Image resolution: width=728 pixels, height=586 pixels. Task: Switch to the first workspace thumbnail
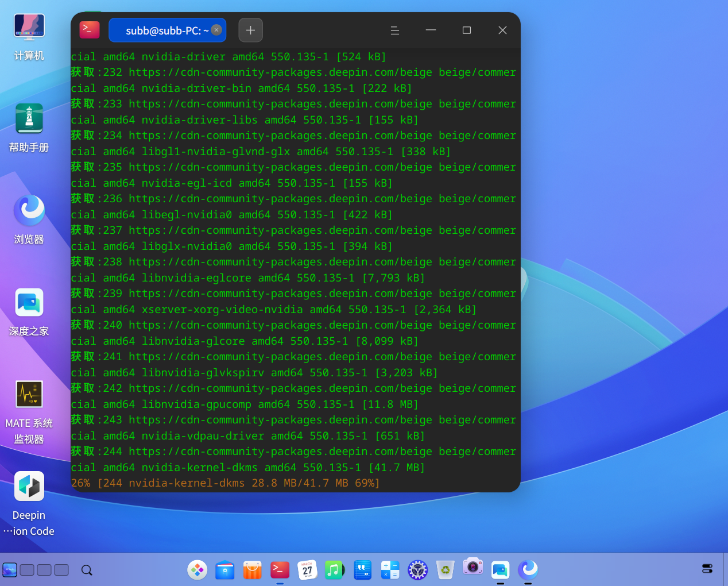[x=10, y=570]
